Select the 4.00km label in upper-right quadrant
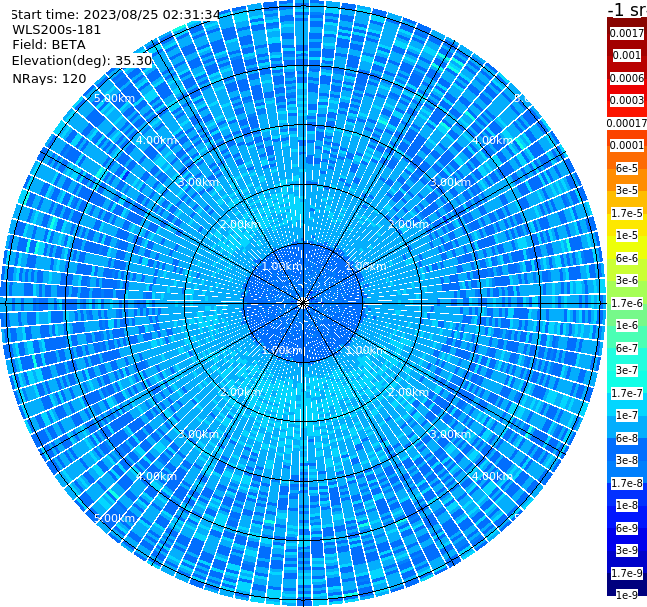647x607 pixels. coord(493,140)
